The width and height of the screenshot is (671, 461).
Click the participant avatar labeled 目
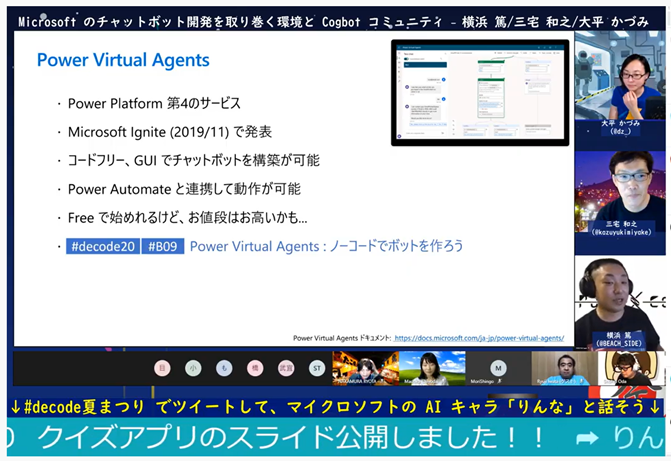(x=162, y=368)
